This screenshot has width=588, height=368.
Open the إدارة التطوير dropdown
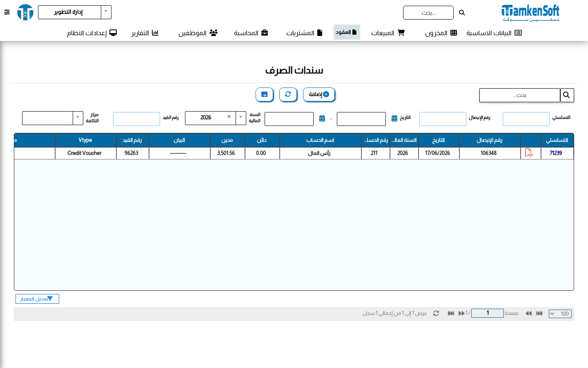click(75, 12)
